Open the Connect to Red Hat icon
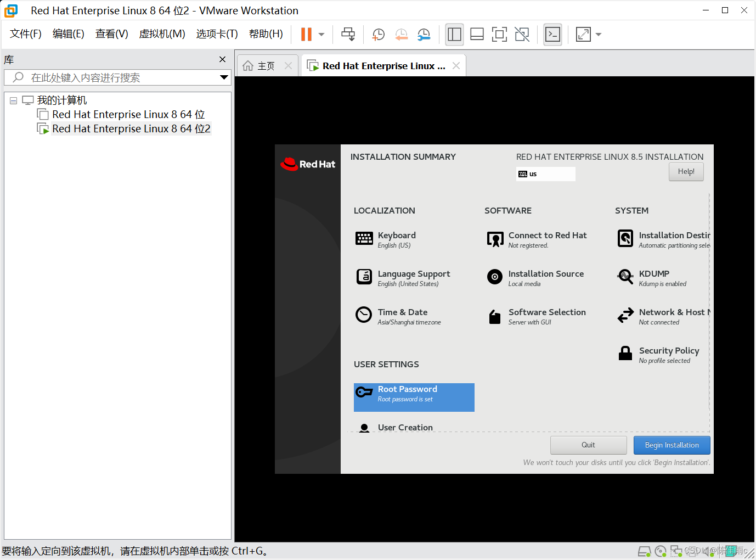 click(495, 239)
